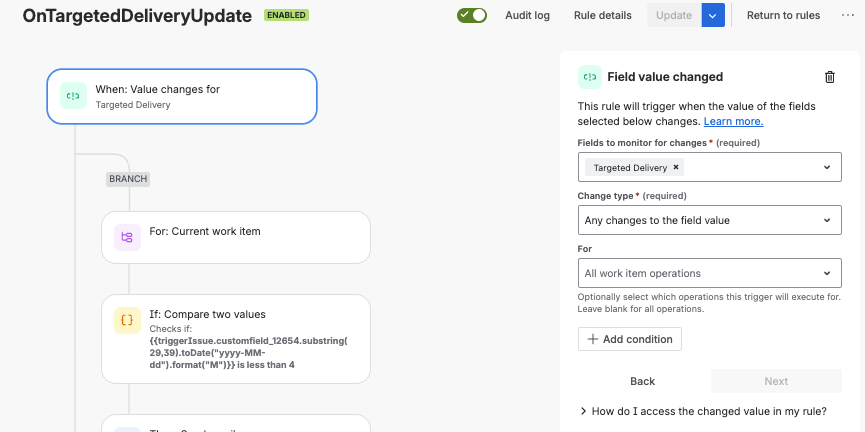Open Rule details
This screenshot has width=865, height=432.
click(x=602, y=15)
